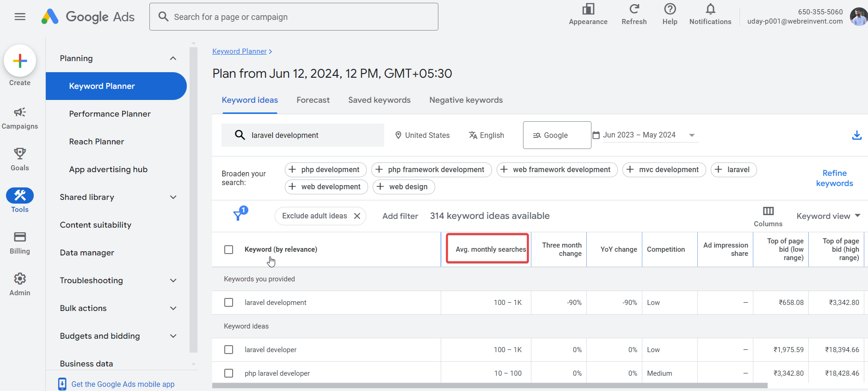Download keyword ideas
868x391 pixels.
coord(857,135)
